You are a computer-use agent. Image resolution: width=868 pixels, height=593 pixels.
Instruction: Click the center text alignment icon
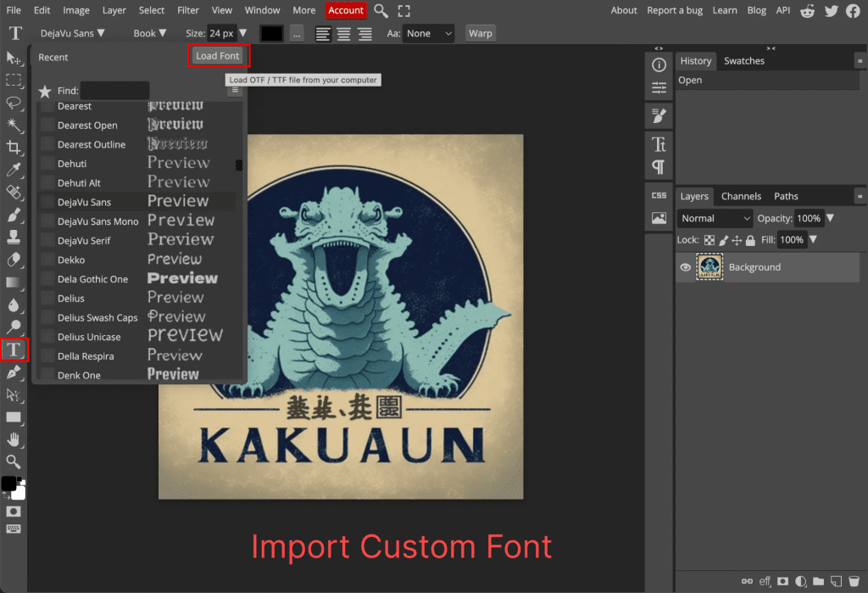pos(344,34)
